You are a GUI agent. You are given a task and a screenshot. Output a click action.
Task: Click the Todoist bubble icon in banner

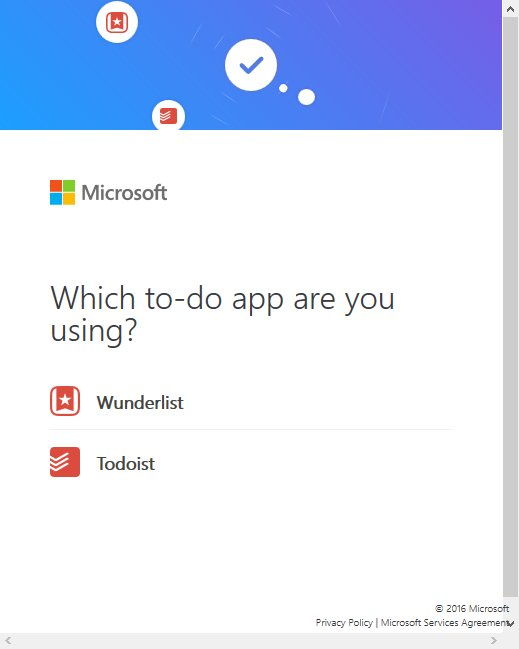[x=168, y=115]
